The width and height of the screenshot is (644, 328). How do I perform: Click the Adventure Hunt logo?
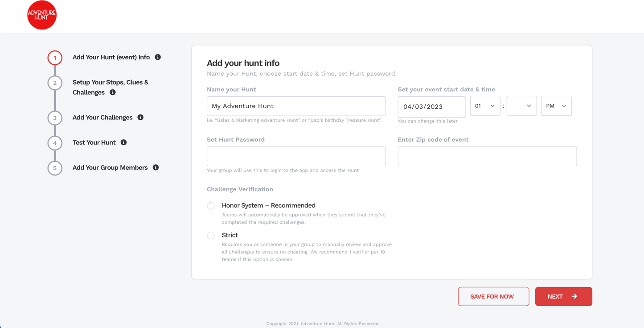click(41, 15)
